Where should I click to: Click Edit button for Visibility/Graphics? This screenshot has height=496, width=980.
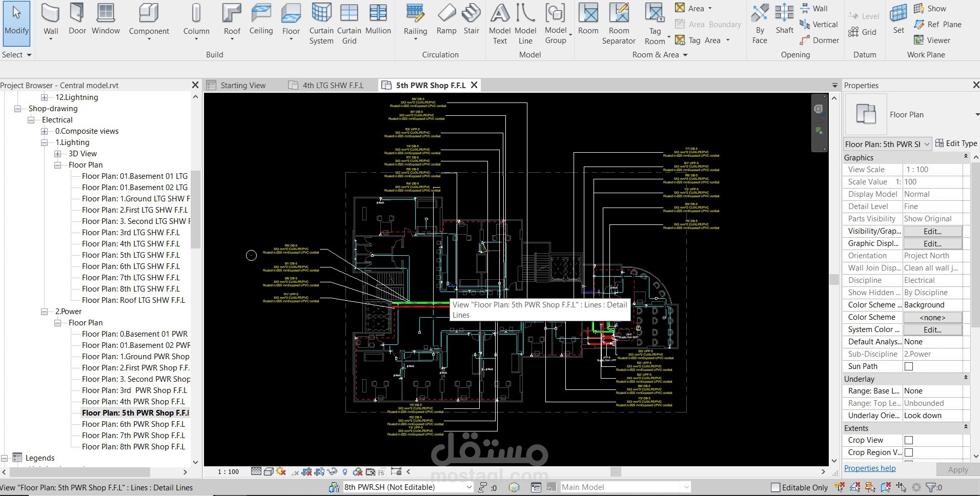932,232
